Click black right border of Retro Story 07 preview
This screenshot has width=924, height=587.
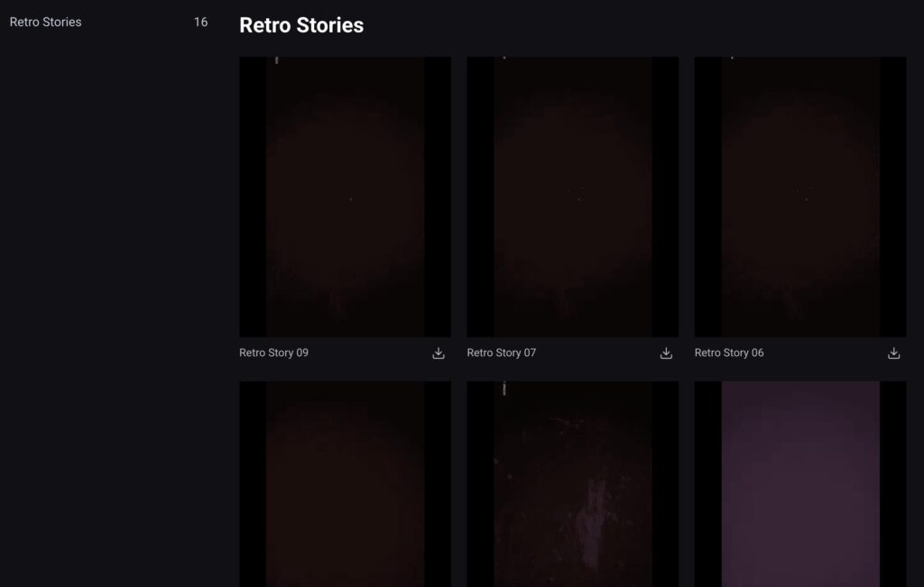pos(665,197)
